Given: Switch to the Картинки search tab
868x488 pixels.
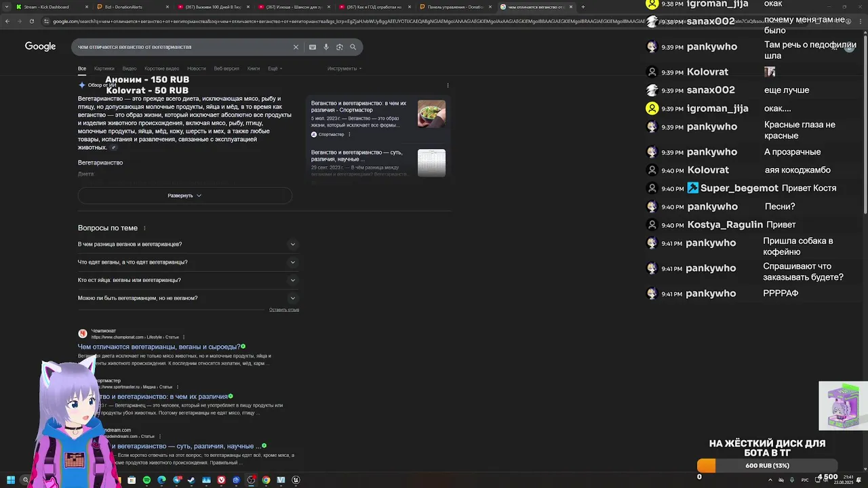Looking at the screenshot, I should tap(104, 68).
